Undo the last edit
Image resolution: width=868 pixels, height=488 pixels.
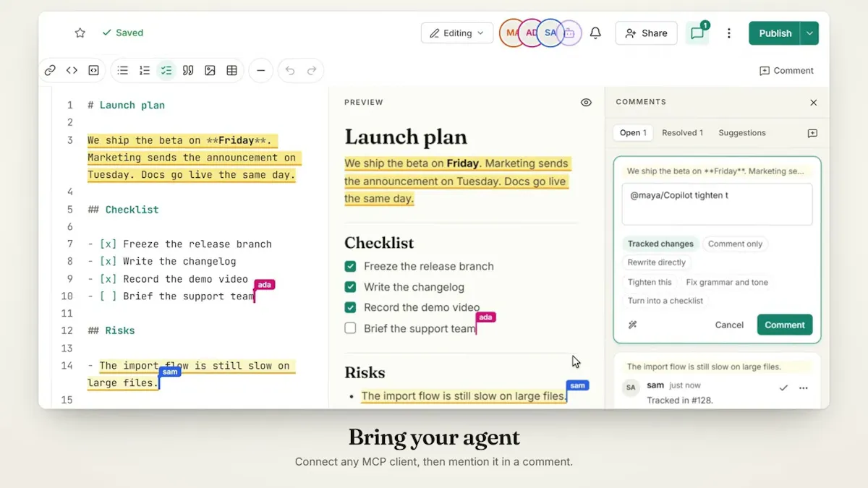click(x=290, y=70)
